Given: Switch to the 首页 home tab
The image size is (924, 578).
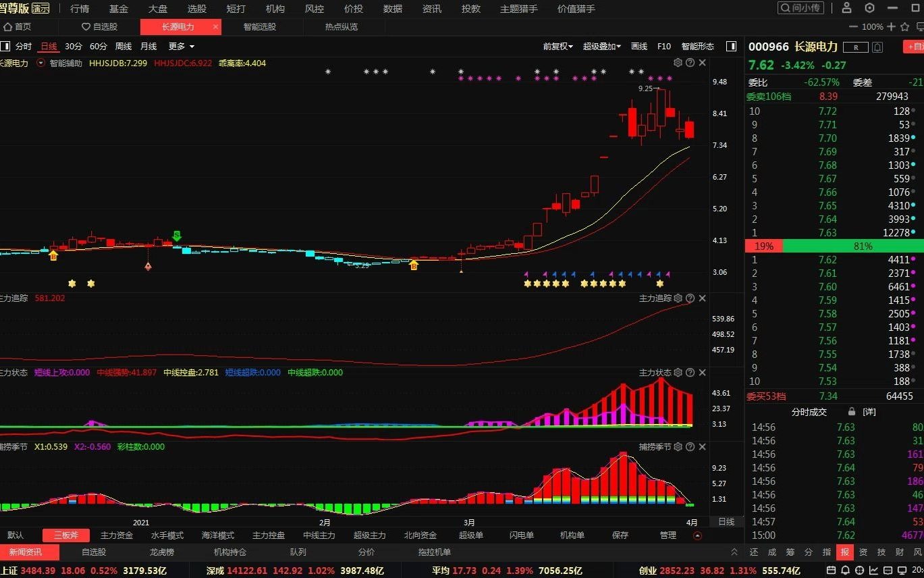Looking at the screenshot, I should [18, 27].
